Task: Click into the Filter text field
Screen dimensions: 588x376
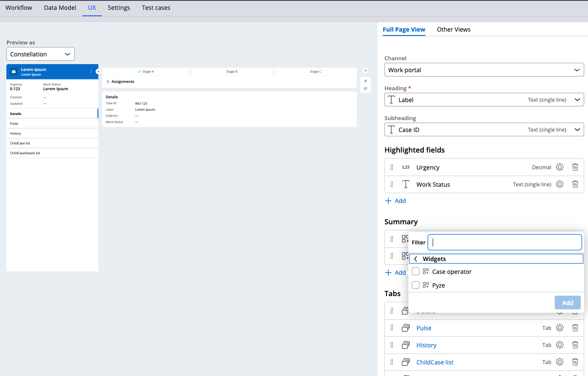Action: pos(504,242)
